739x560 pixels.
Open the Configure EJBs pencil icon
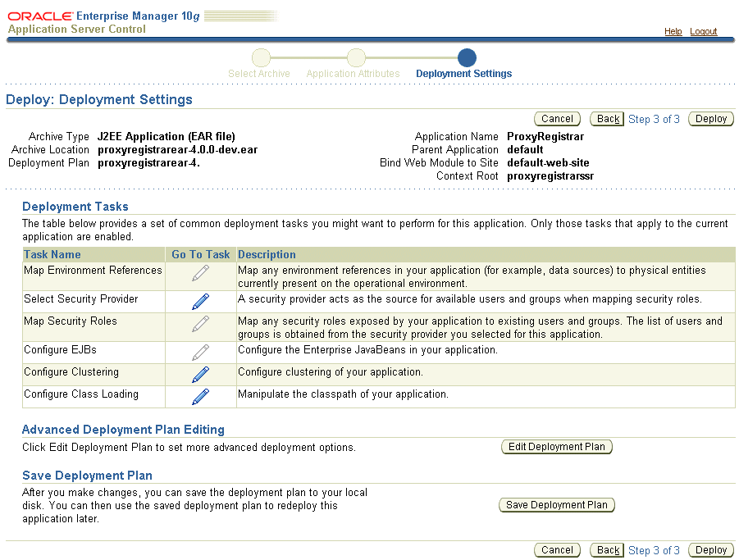pos(199,351)
